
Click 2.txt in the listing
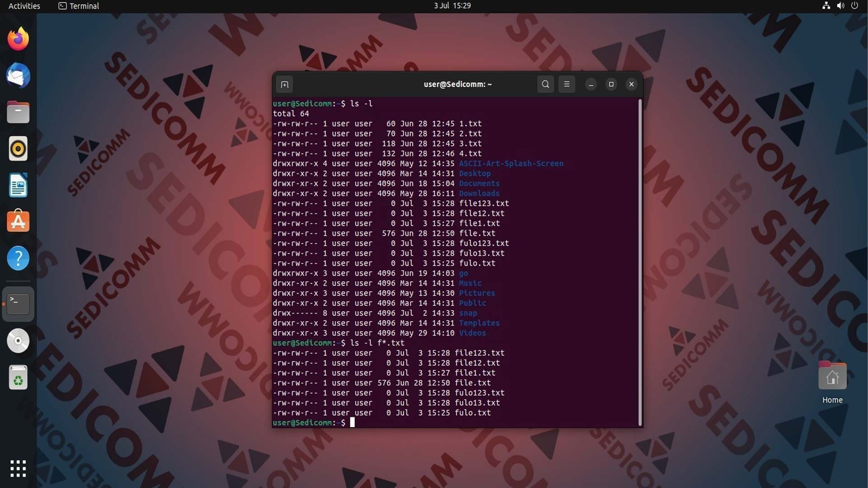(x=470, y=134)
